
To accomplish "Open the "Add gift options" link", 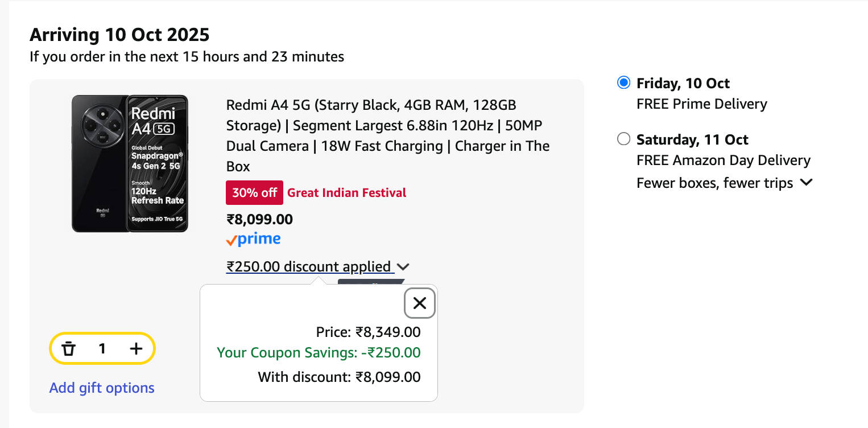I will click(102, 388).
